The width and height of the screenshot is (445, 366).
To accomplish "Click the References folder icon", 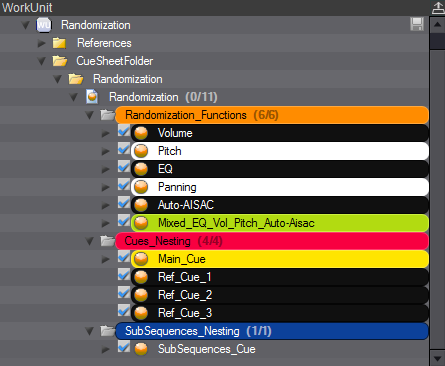I will 59,43.
